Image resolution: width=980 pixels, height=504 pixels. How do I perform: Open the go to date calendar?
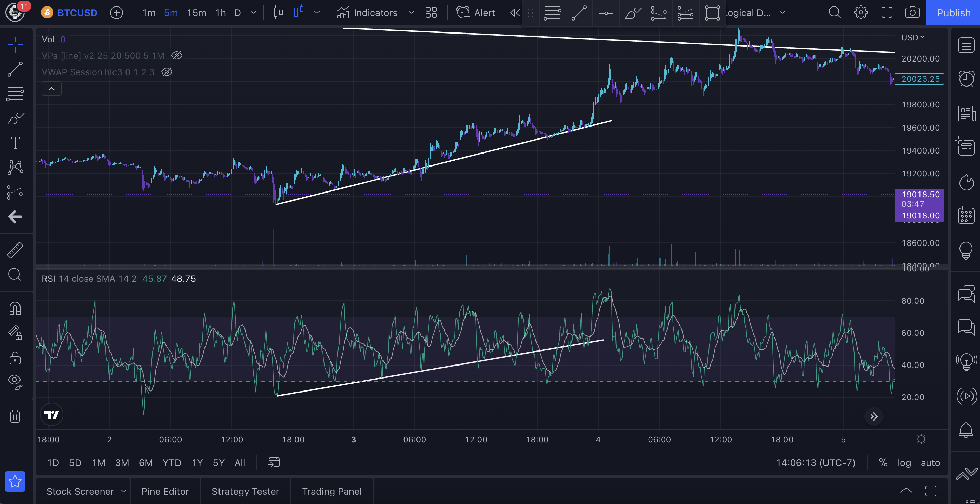point(274,462)
